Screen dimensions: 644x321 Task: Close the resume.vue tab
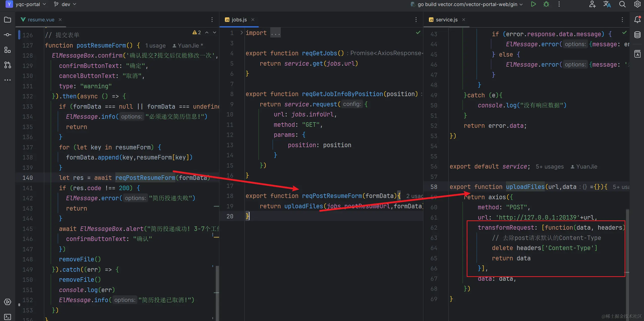[60, 20]
